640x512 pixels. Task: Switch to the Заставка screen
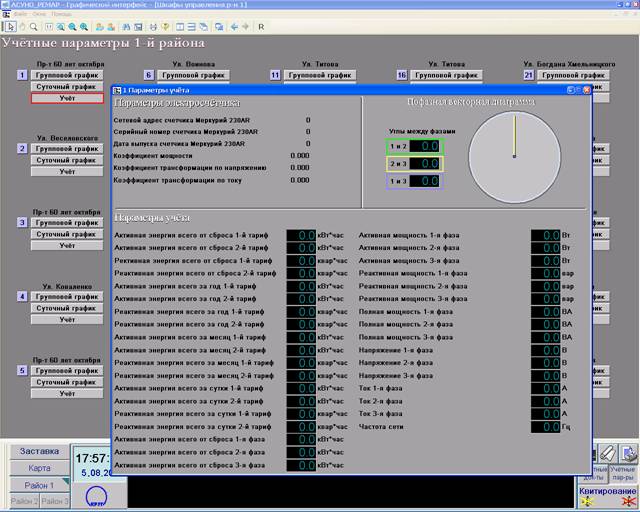point(39,451)
